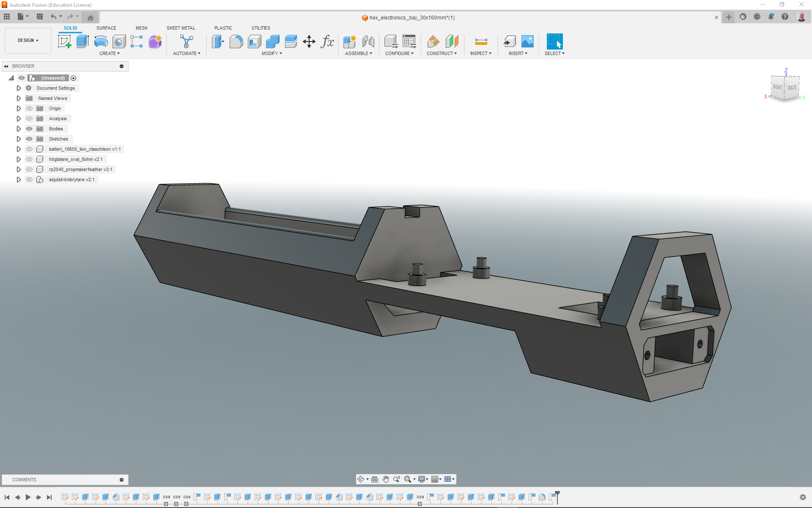The height and width of the screenshot is (508, 812).
Task: Hide the Sketches folder visibility
Action: [29, 139]
